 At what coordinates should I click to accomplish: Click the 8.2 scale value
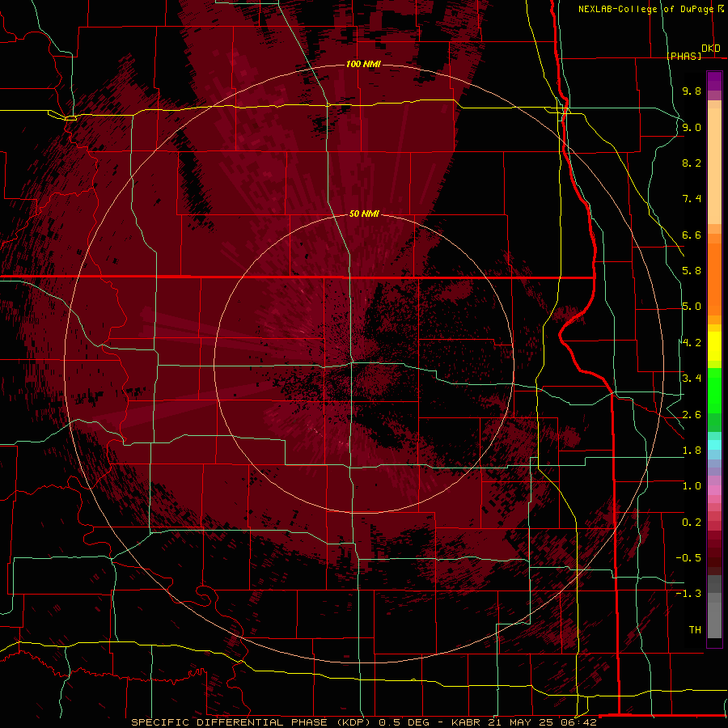[692, 163]
